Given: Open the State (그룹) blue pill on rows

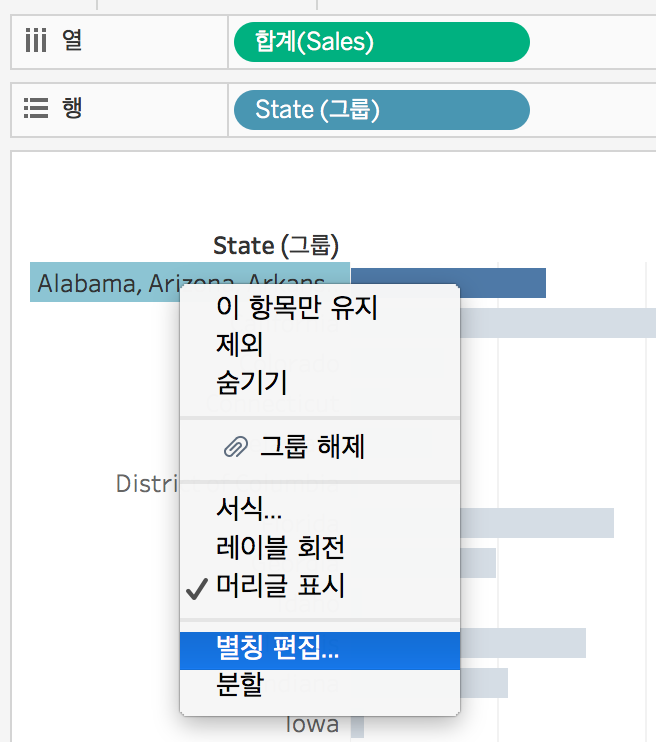Looking at the screenshot, I should point(381,110).
